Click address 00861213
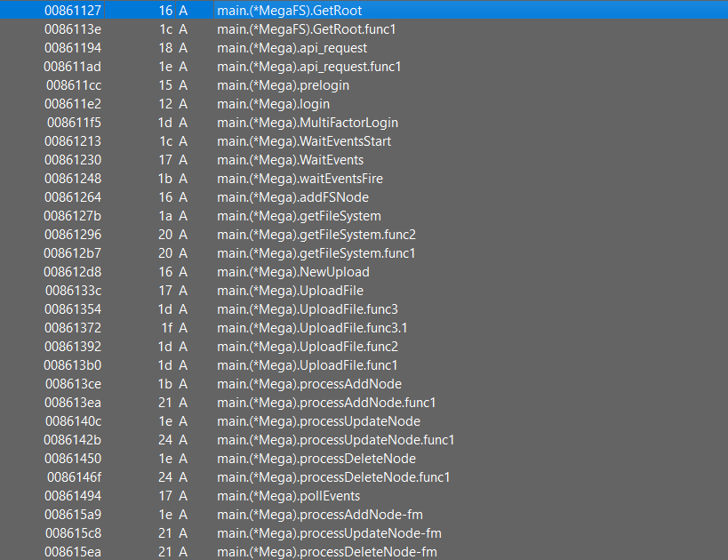 coord(72,141)
